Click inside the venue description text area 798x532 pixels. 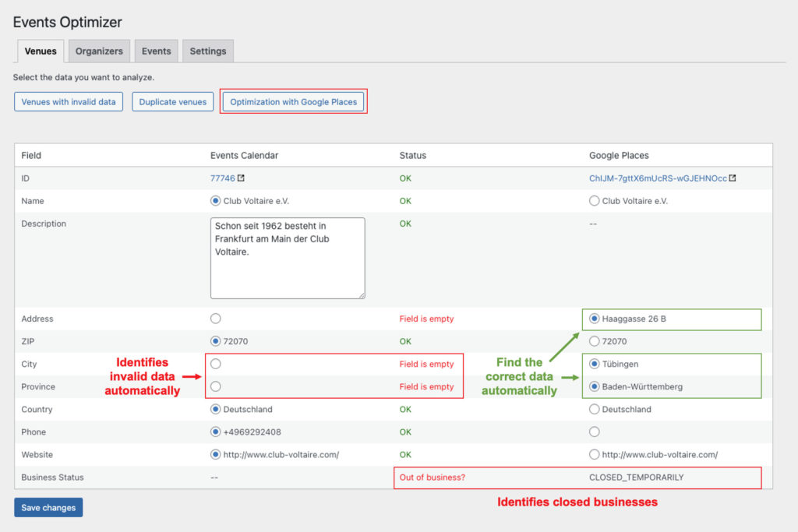tap(288, 257)
